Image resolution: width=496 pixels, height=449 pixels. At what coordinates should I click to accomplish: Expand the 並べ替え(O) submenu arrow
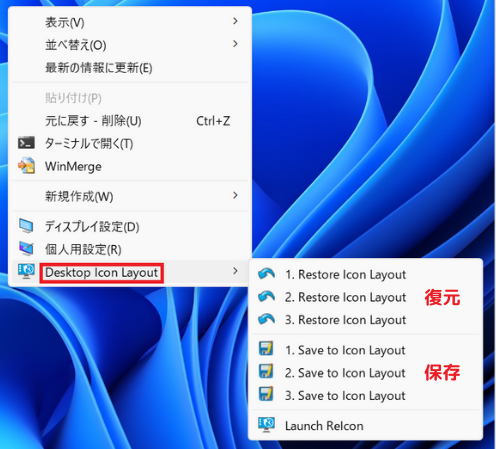[x=235, y=44]
